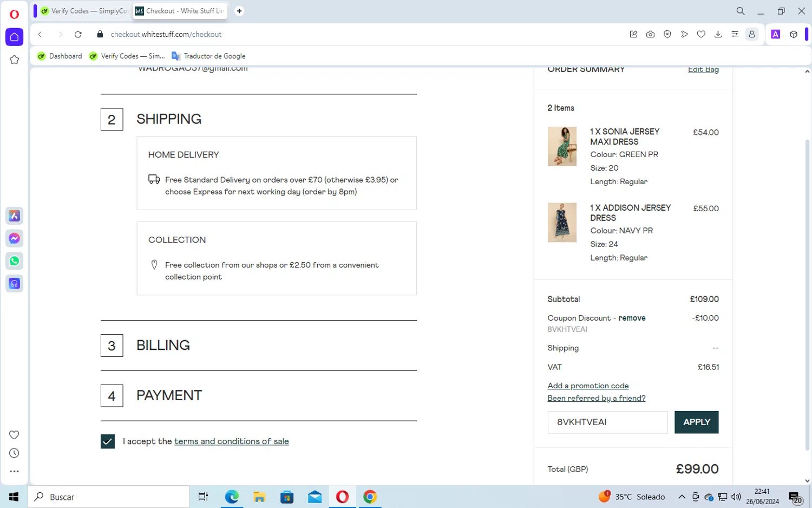Reload the checkout page

point(78,34)
